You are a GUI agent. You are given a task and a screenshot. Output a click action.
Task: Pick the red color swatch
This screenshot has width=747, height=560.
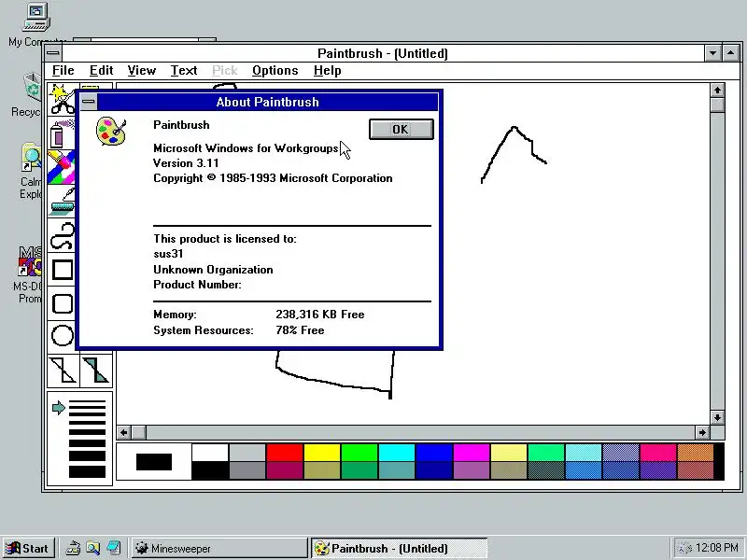285,453
